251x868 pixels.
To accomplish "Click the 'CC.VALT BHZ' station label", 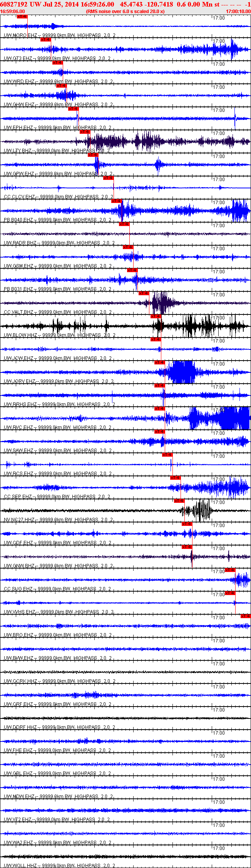I will [18, 312].
